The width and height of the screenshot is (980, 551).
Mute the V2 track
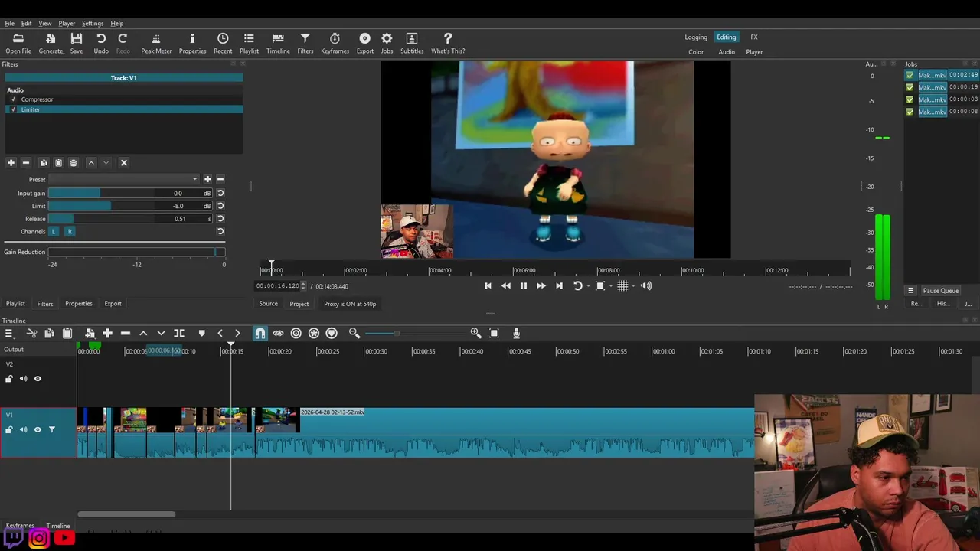tap(23, 379)
